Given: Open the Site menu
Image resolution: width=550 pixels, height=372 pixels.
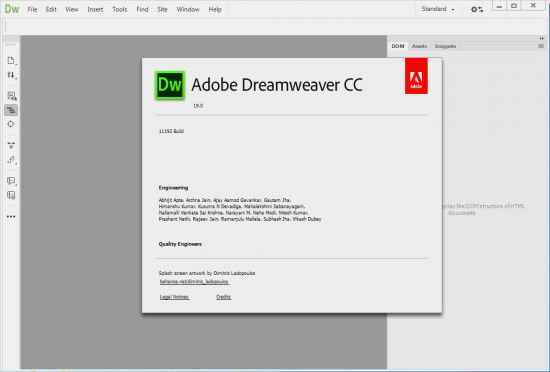Looking at the screenshot, I should (x=162, y=10).
